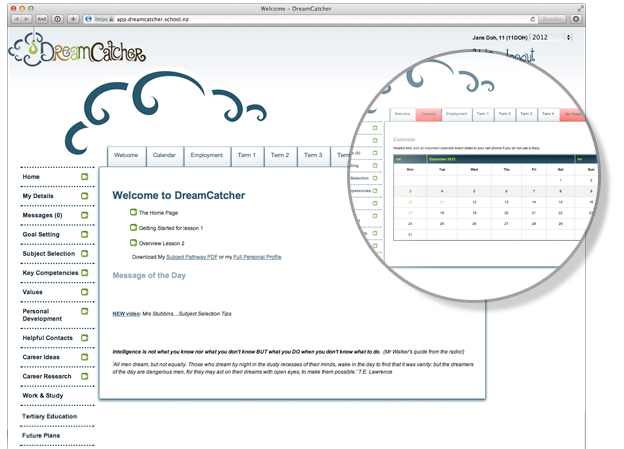Click the DreamCatcher logo
Screen dimensions: 624x449
pos(77,51)
